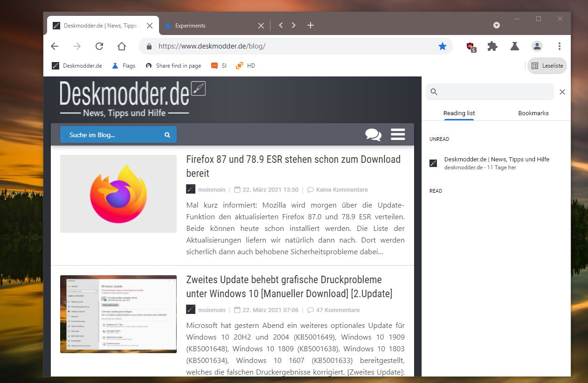Click the favicon of the unread reading list entry
The height and width of the screenshot is (383, 588).
tap(433, 163)
